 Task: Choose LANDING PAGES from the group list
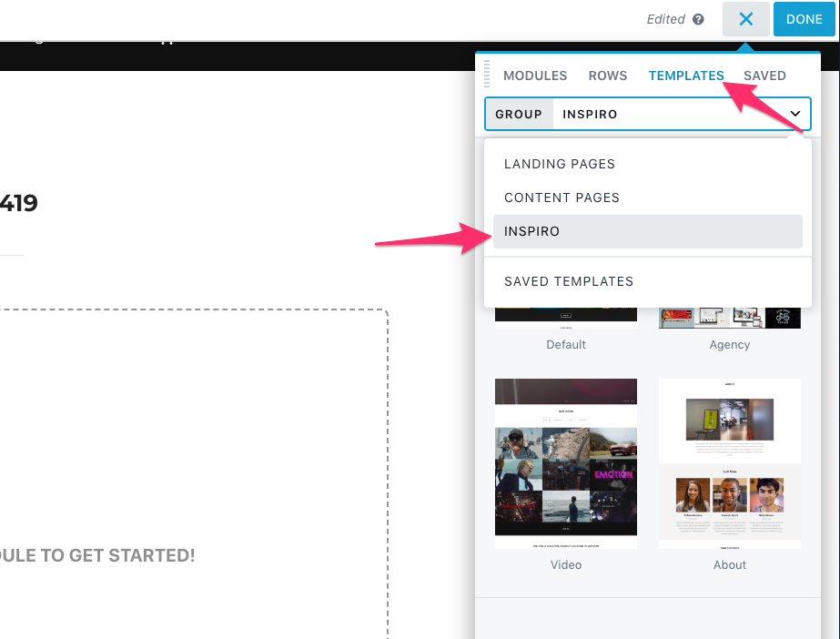[648, 164]
